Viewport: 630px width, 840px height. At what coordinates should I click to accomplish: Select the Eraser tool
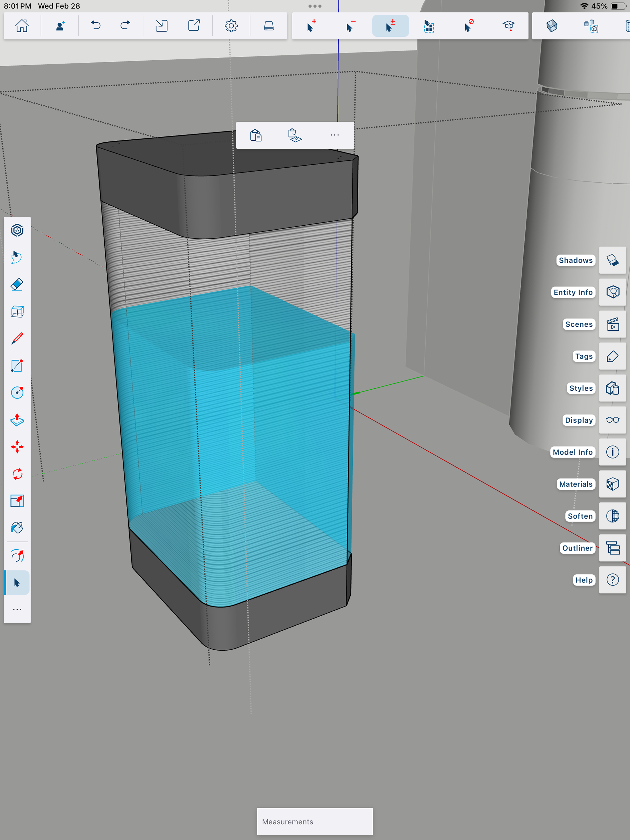17,284
